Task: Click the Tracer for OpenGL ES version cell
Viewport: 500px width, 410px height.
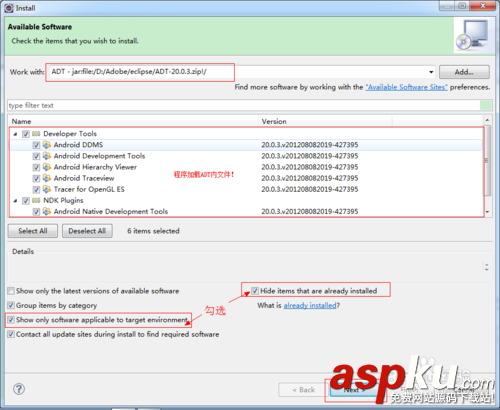Action: [310, 189]
